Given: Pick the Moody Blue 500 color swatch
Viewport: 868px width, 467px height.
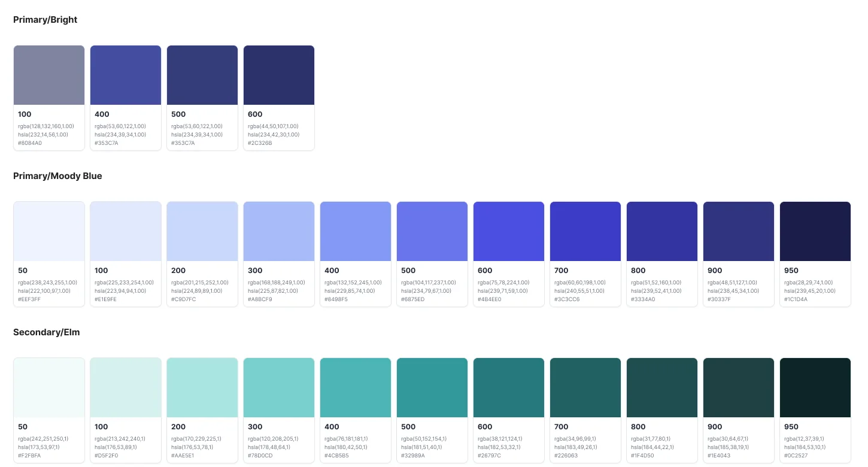Looking at the screenshot, I should (x=432, y=231).
